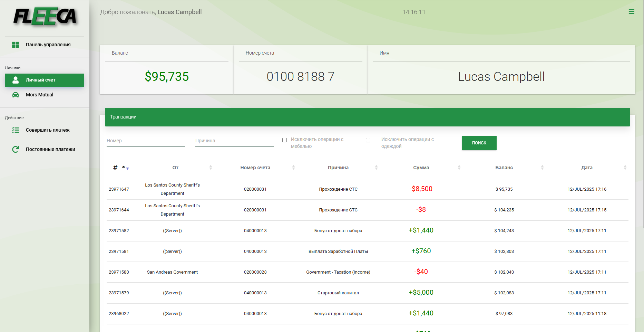The width and height of the screenshot is (644, 332).
Task: Click transaction number 23971579
Action: tap(119, 293)
